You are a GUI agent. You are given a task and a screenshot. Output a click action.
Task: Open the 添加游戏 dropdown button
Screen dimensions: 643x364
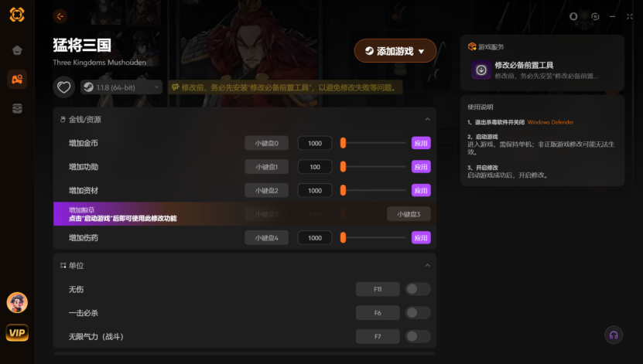395,51
